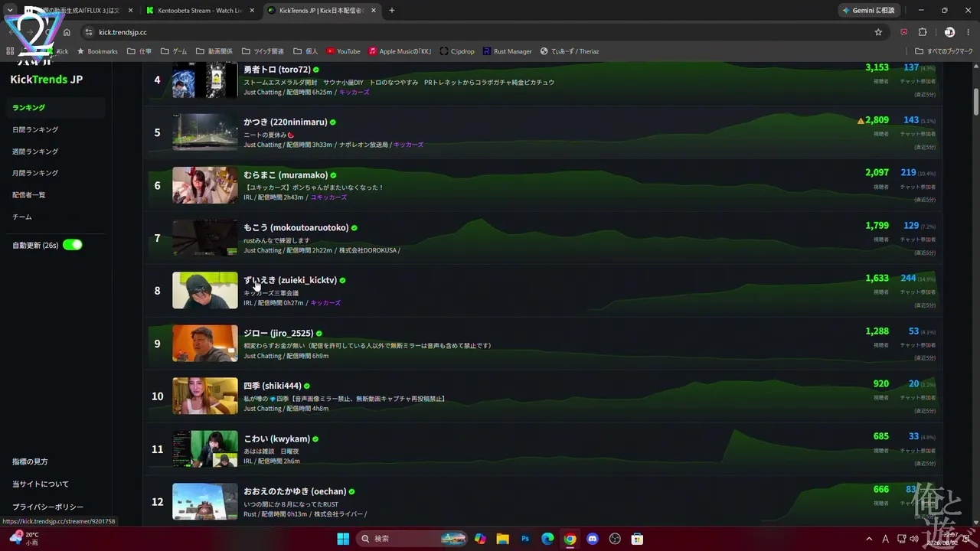This screenshot has height=551, width=980.
Task: Click the ユキッカーズ team tag on むらまこ row
Action: (x=328, y=197)
